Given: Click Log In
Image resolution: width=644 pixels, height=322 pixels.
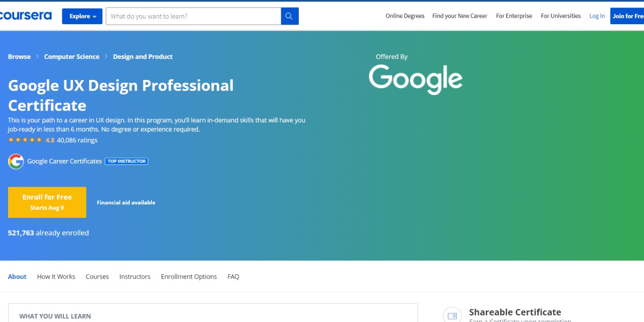Looking at the screenshot, I should click(x=597, y=16).
